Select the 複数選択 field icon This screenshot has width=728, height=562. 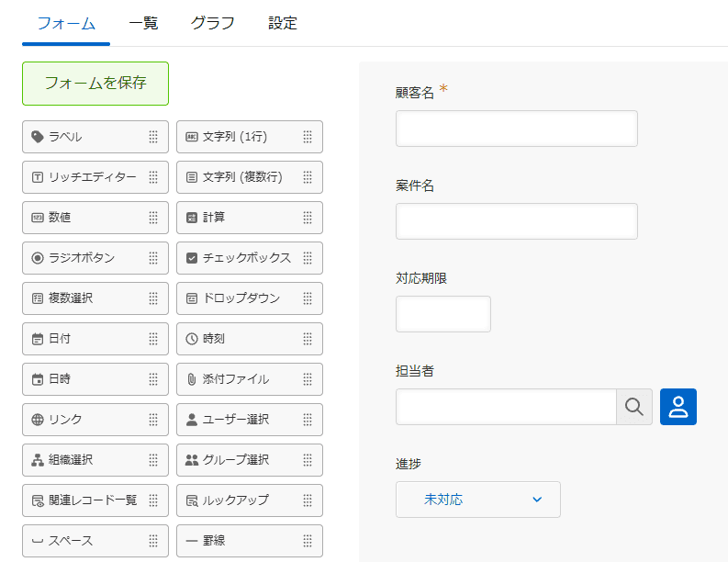tap(37, 298)
